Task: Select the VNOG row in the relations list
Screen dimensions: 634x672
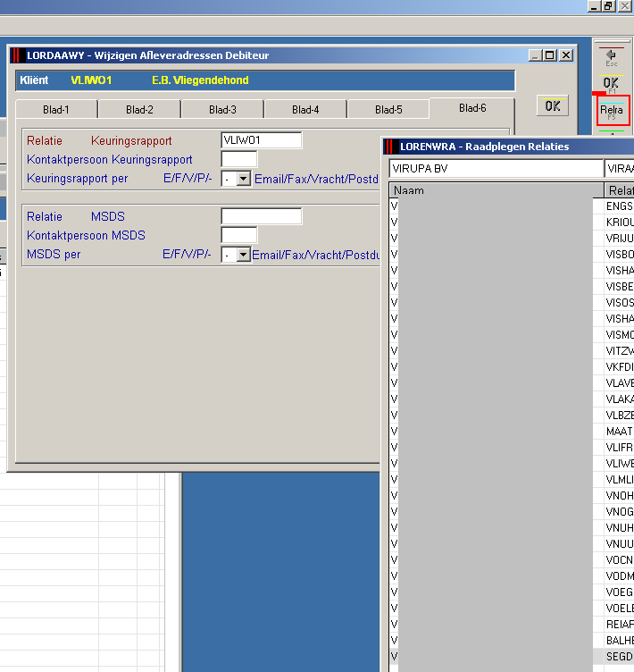Action: pyautogui.click(x=512, y=511)
